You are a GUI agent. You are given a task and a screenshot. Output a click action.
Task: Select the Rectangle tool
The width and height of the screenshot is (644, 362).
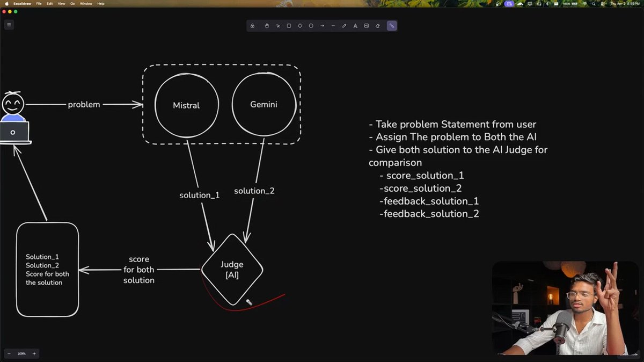(x=289, y=26)
